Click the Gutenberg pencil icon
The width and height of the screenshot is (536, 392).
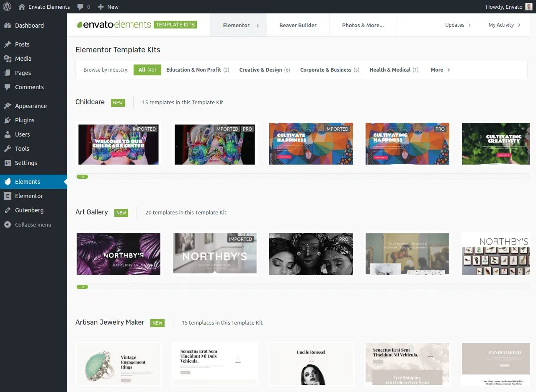(7, 210)
